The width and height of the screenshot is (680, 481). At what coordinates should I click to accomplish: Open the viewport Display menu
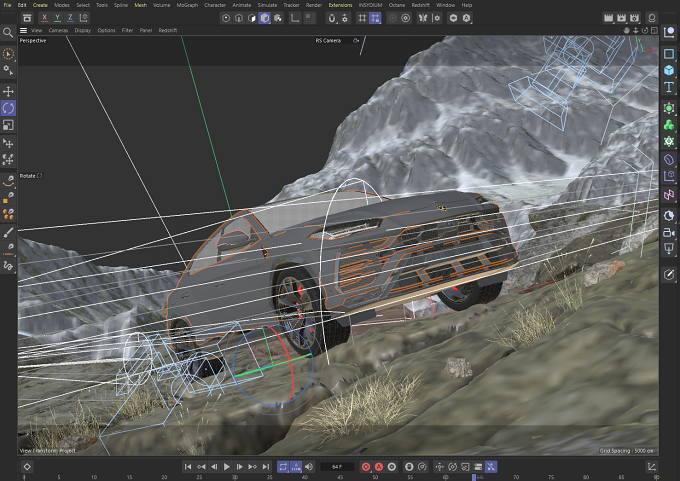82,30
